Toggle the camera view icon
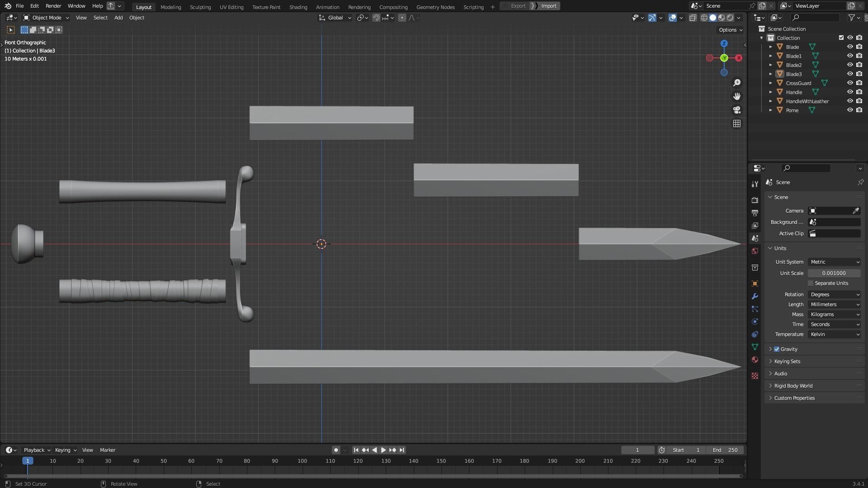The height and width of the screenshot is (488, 868). pos(737,110)
